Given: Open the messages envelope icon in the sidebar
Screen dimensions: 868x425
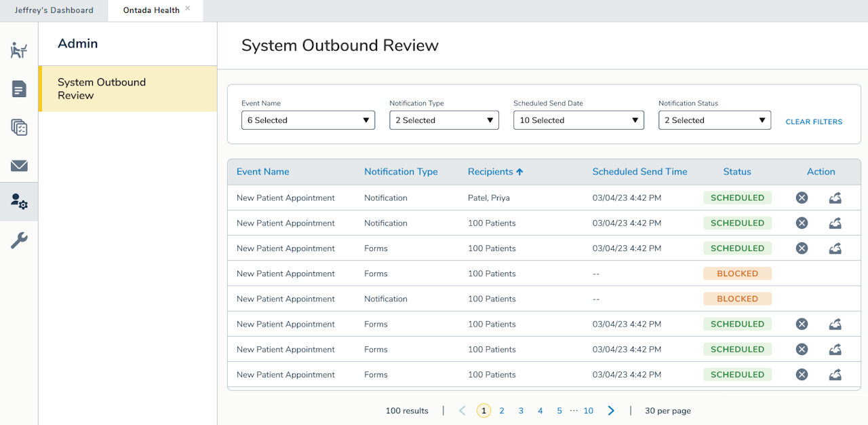Looking at the screenshot, I should 19,166.
